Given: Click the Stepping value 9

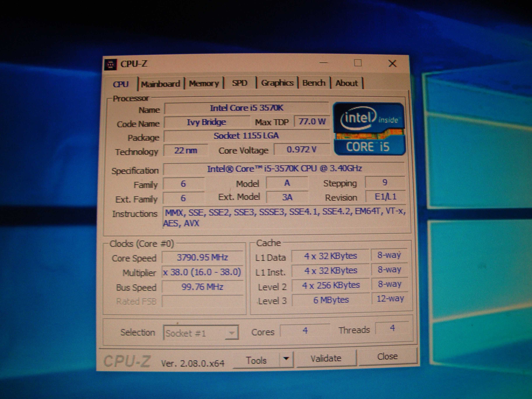Looking at the screenshot, I should [x=385, y=182].
